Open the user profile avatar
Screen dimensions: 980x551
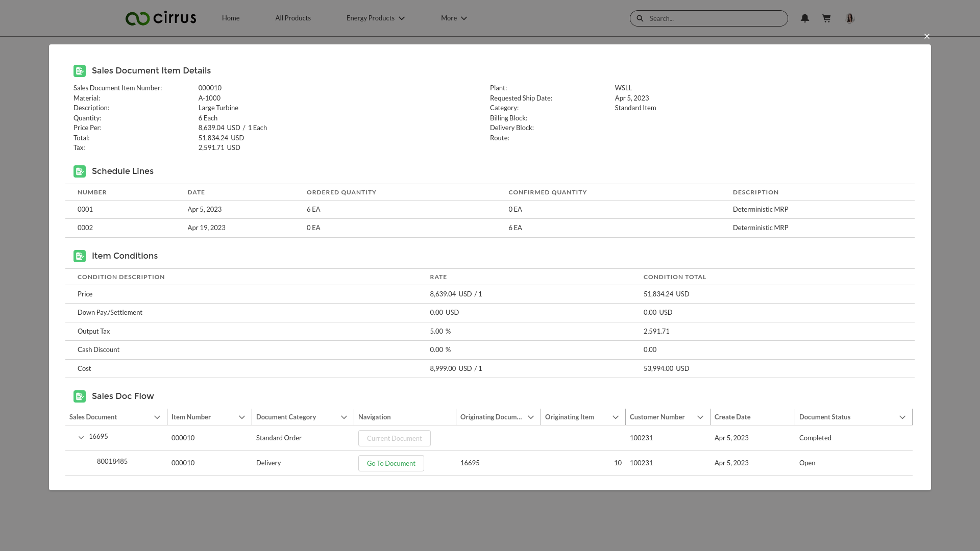[850, 18]
